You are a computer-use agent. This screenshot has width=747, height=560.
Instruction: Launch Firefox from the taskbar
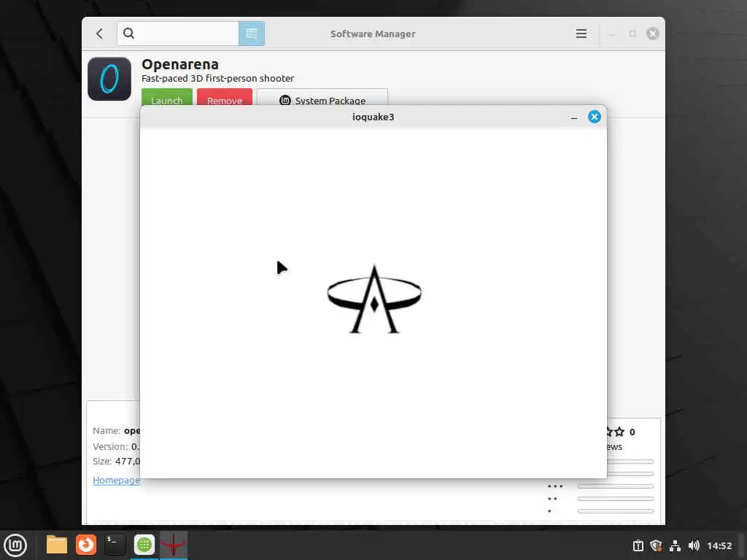[x=86, y=545]
